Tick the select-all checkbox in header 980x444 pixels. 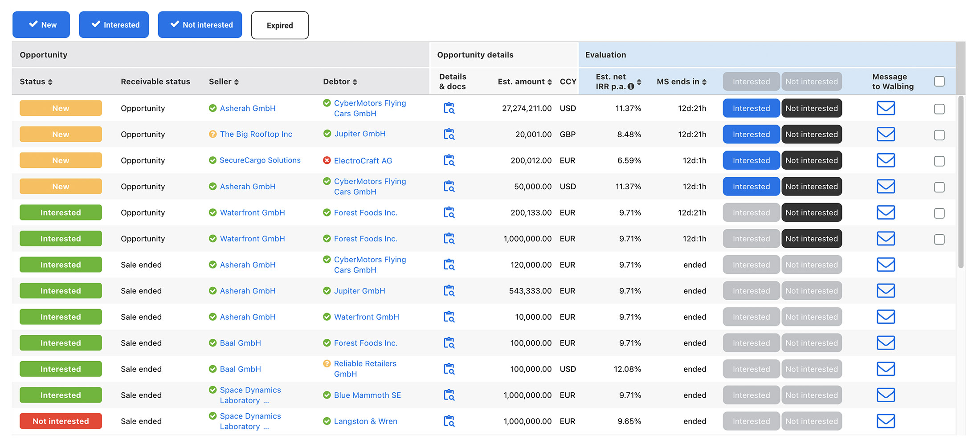click(939, 81)
